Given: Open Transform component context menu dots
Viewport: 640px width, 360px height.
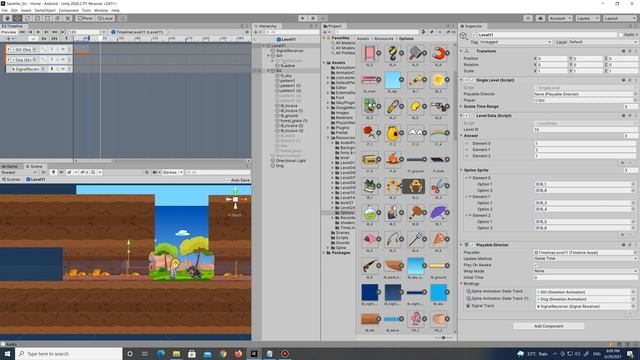Looking at the screenshot, I should pyautogui.click(x=635, y=51).
